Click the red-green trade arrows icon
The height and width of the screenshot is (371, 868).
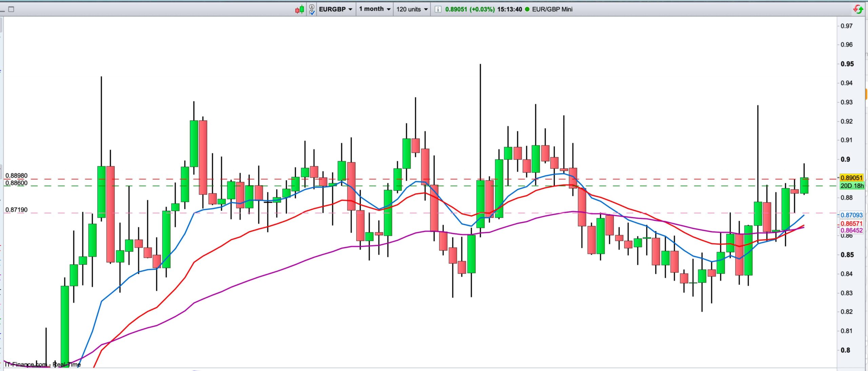click(858, 10)
